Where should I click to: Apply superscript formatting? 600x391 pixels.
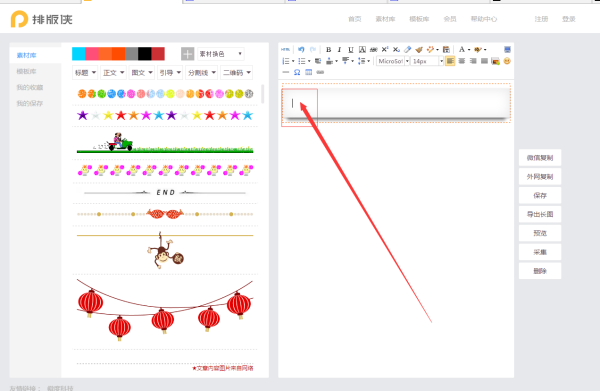click(385, 50)
